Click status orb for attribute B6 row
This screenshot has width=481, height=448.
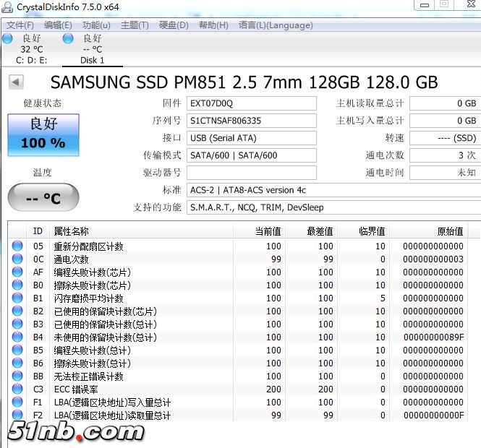point(17,363)
